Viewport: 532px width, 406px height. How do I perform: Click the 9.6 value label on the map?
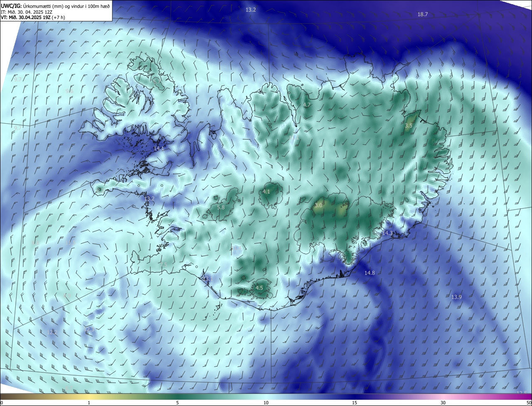click(x=69, y=91)
